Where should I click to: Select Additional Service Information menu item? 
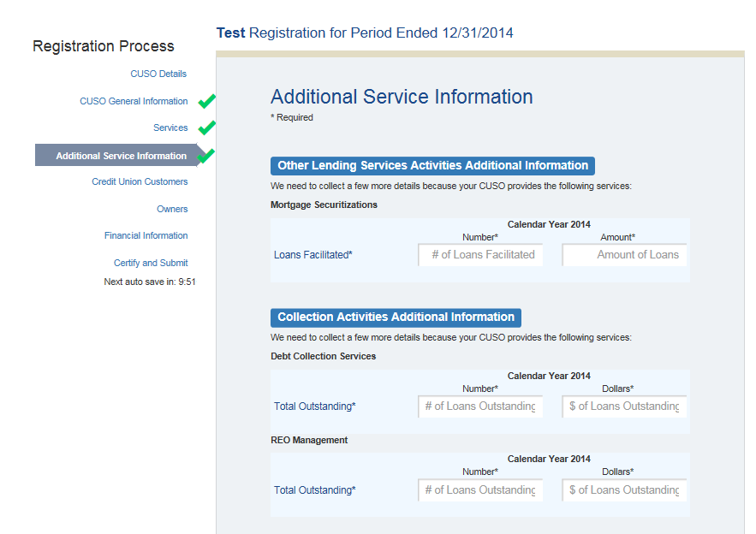coord(121,156)
